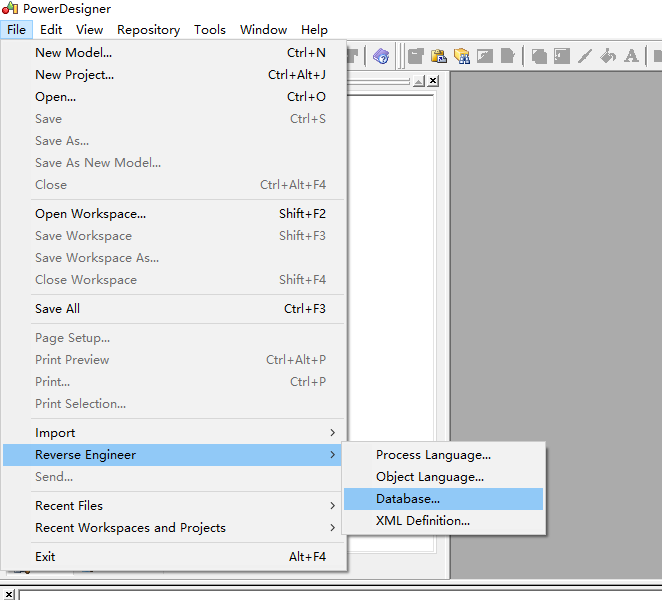Screen dimensions: 662x600
Task: Close the Browser pane with its X button
Action: 433,81
